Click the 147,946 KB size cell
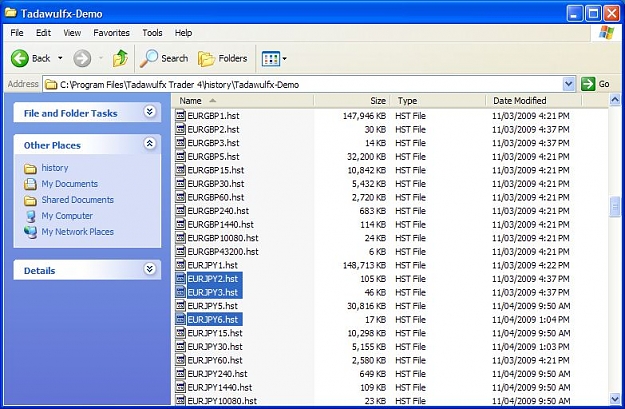625x409 pixels. pos(364,116)
